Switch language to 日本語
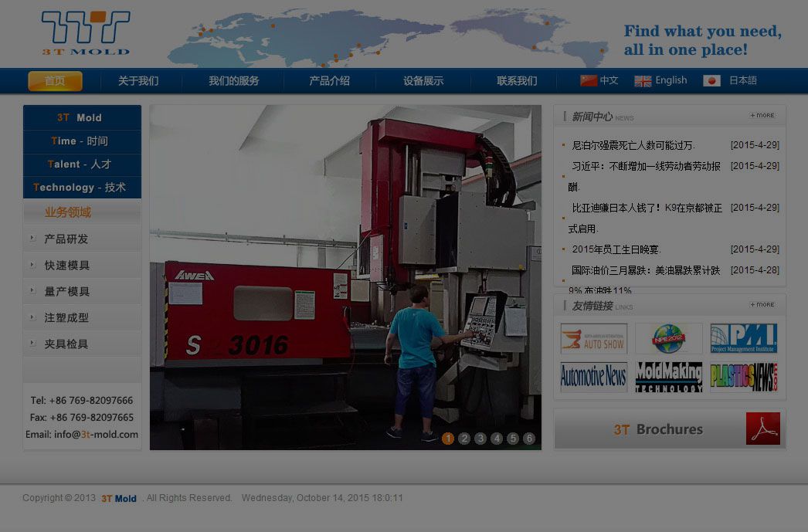This screenshot has height=532, width=808. [743, 80]
